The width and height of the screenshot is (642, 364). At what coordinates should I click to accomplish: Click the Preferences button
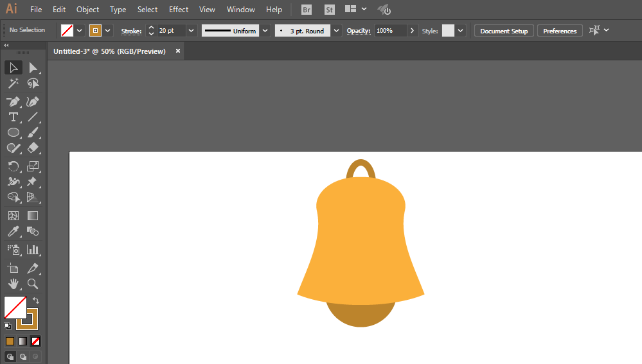tap(560, 31)
